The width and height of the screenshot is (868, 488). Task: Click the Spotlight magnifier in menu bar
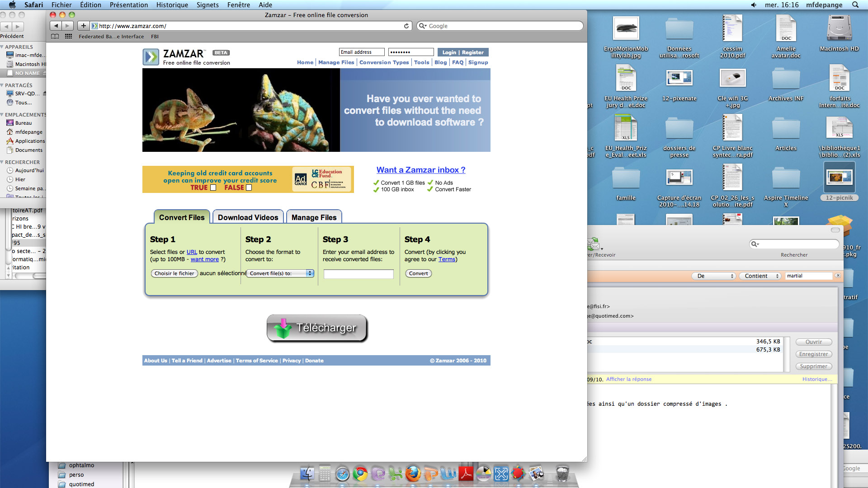(855, 5)
